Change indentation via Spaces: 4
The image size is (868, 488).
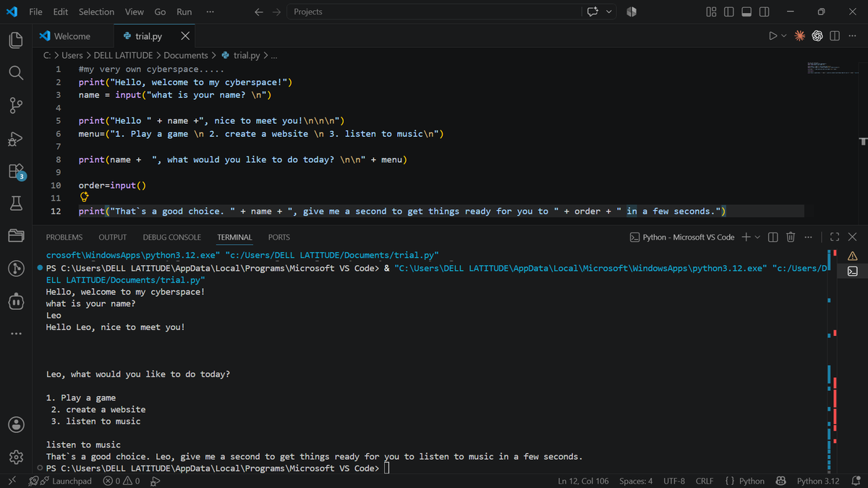pos(636,481)
